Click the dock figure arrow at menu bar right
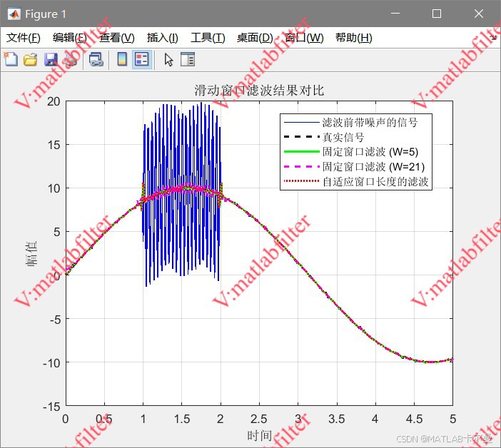The height and width of the screenshot is (448, 501). [x=493, y=37]
